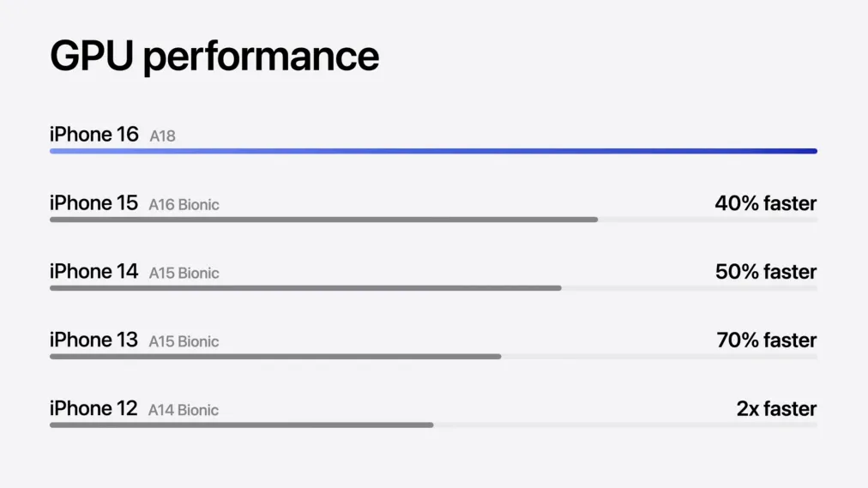Click the gray iPhone 13 performance bar
868x488 pixels.
point(275,357)
